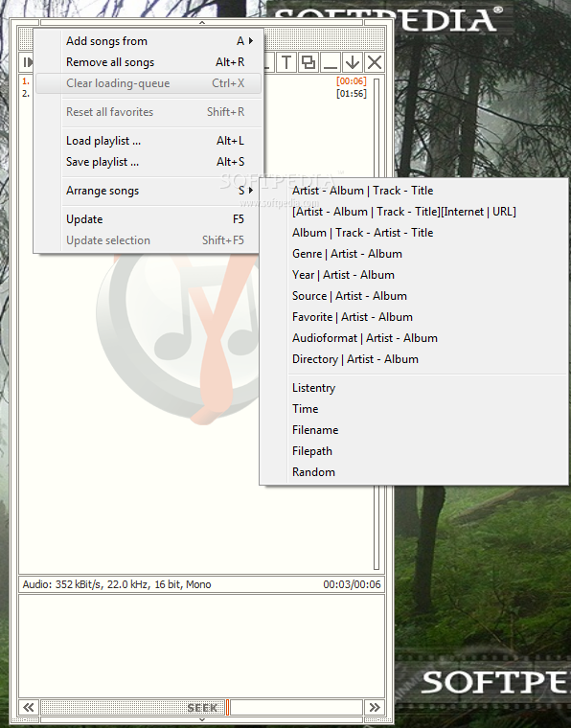Arrange by Audioformat | Artist - Album
Screen dimensions: 571x728
[414, 338]
